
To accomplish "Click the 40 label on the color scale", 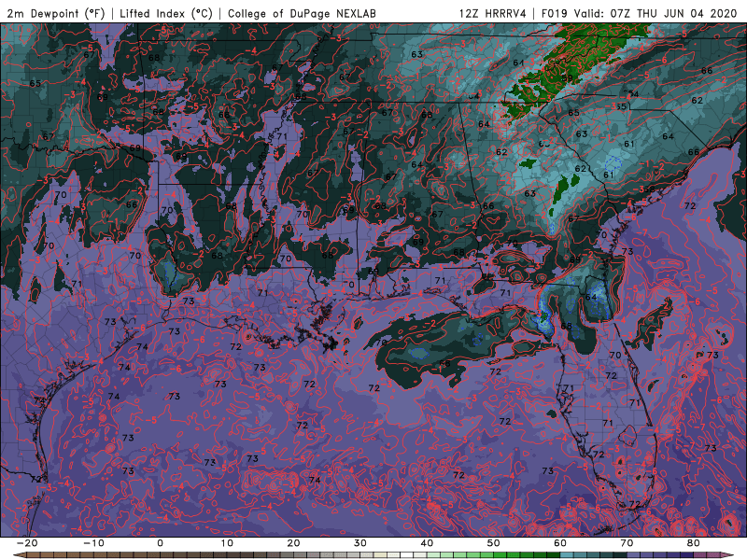I will click(427, 543).
